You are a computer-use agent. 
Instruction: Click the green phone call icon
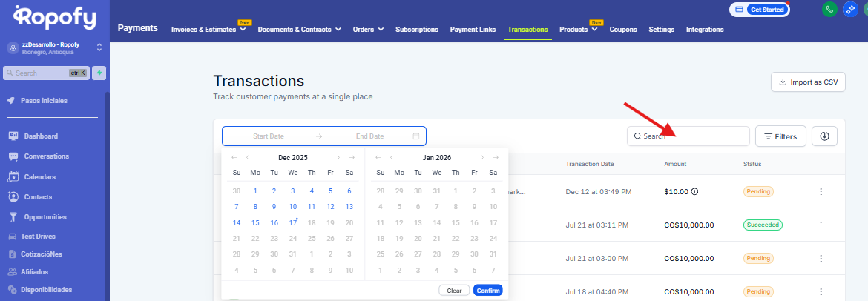(829, 10)
